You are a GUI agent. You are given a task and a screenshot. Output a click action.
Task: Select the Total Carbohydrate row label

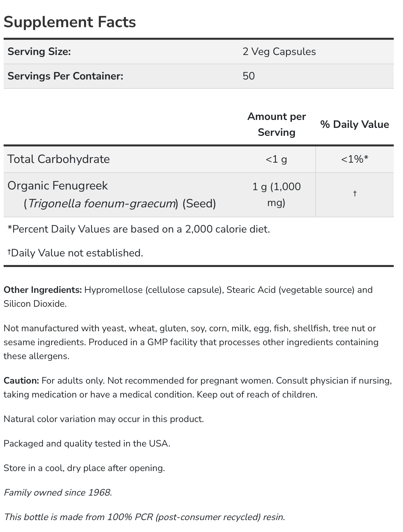[59, 159]
